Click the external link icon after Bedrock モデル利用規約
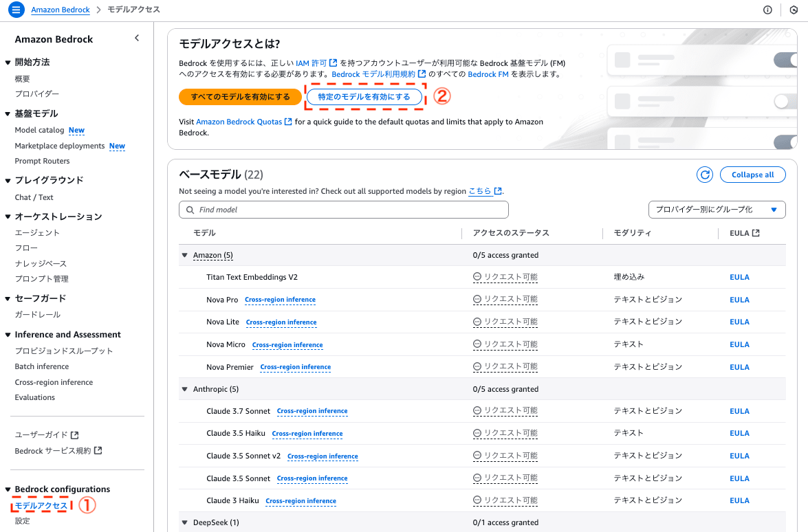This screenshot has width=808, height=532. (x=422, y=74)
